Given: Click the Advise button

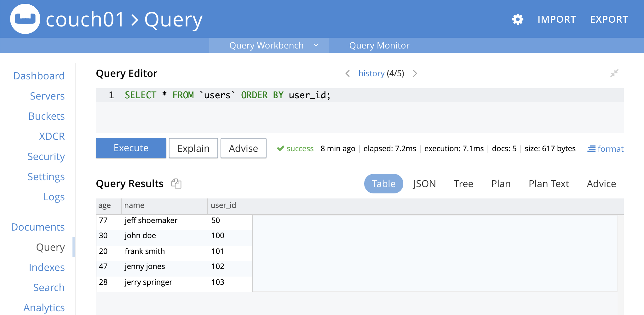Looking at the screenshot, I should pos(244,148).
